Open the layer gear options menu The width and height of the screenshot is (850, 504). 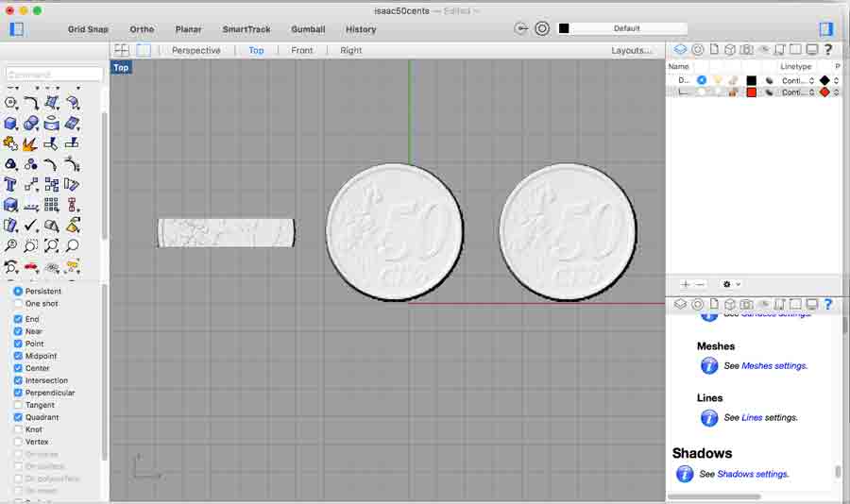[x=730, y=284]
